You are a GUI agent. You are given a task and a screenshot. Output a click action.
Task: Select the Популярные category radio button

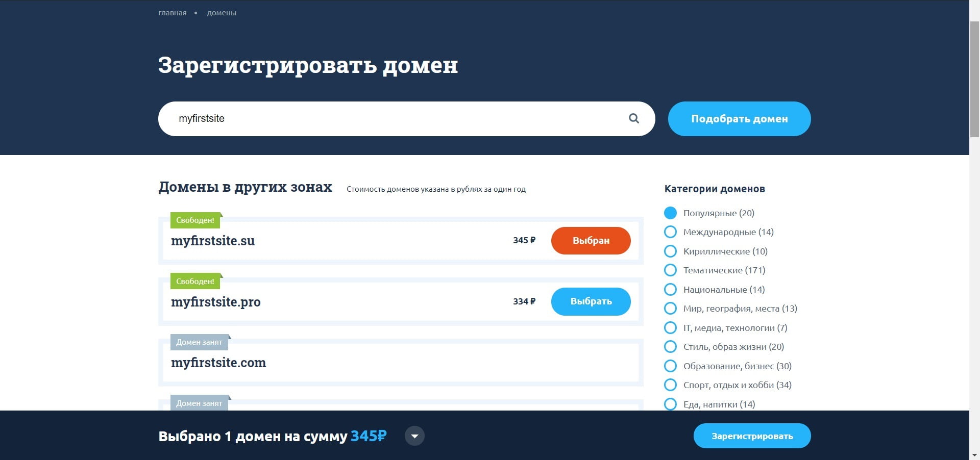coord(670,213)
